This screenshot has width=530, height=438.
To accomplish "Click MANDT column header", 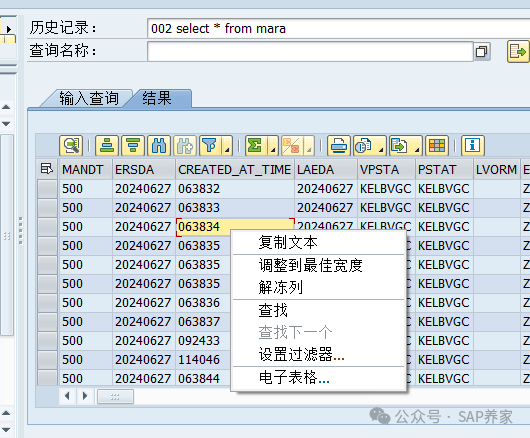I will pyautogui.click(x=85, y=169).
